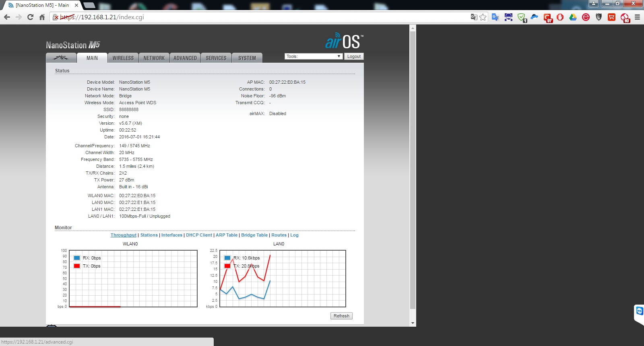644x346 pixels.
Task: Open Adguard green shield extension
Action: coord(522,17)
